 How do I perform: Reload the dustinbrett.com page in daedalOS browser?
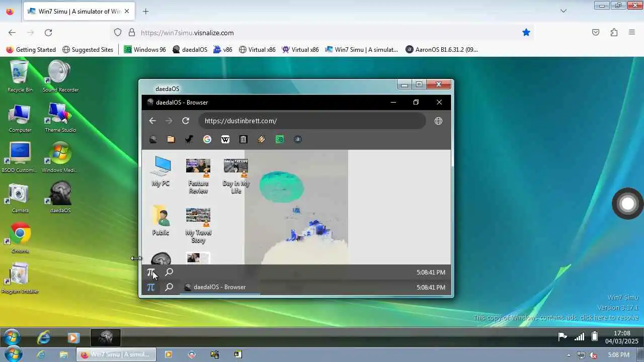coord(186,121)
